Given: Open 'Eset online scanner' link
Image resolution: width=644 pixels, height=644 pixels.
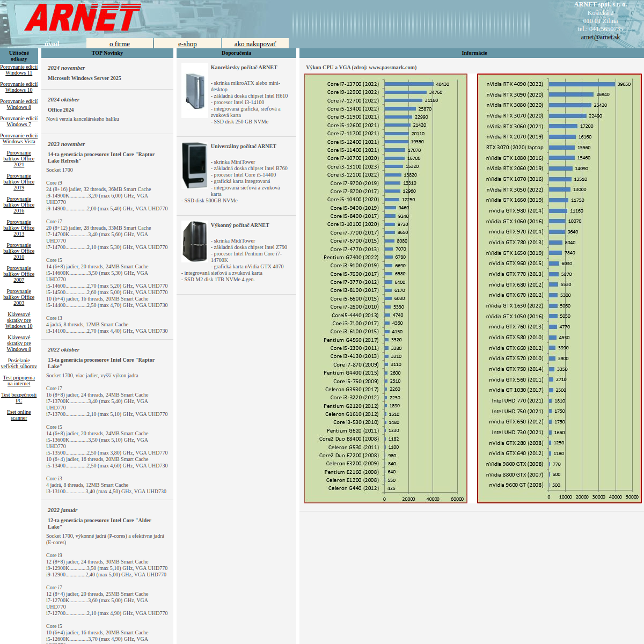Looking at the screenshot, I should (x=19, y=415).
